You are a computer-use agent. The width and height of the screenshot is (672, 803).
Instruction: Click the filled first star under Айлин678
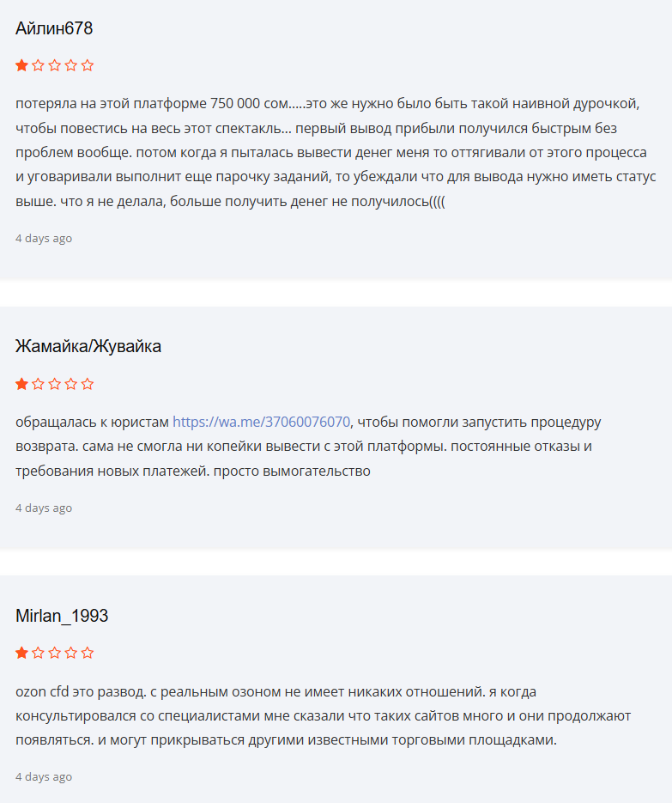tap(21, 65)
